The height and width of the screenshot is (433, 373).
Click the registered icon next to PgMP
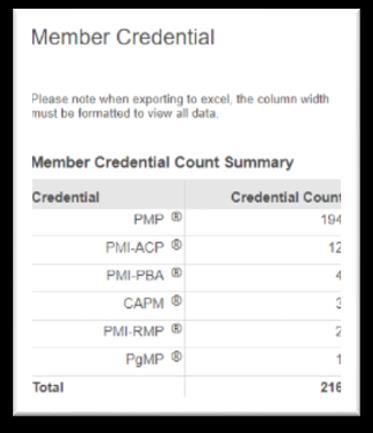pos(177,357)
